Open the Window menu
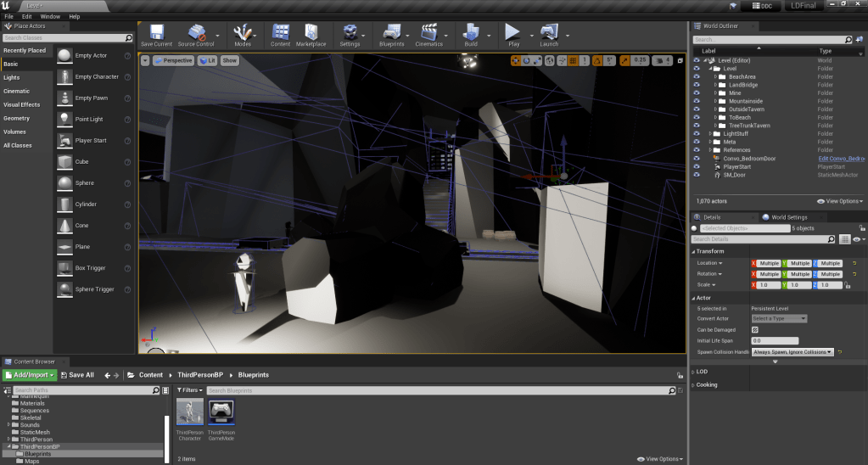Screen dimensions: 868x465 click(50, 16)
